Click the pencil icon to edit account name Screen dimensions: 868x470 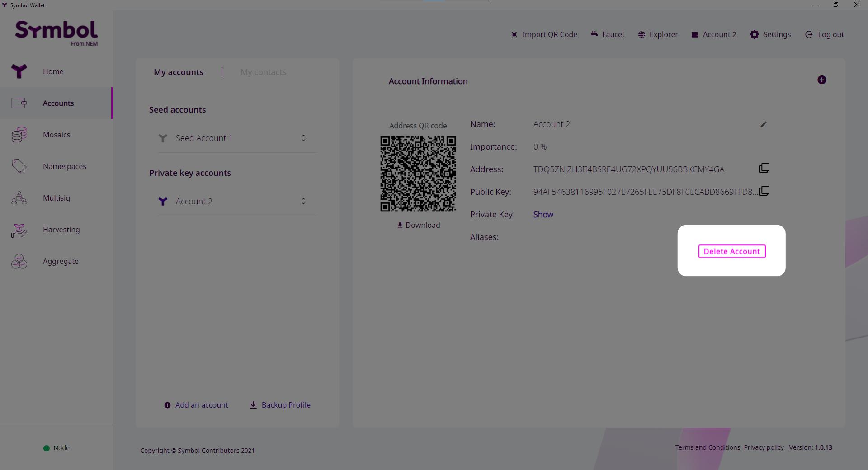point(763,124)
